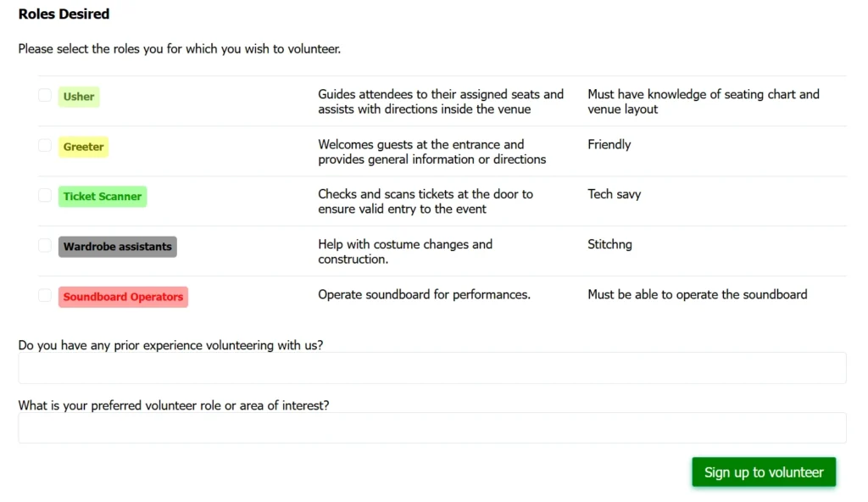
Task: Click the soundboard requirement text
Action: pyautogui.click(x=697, y=295)
